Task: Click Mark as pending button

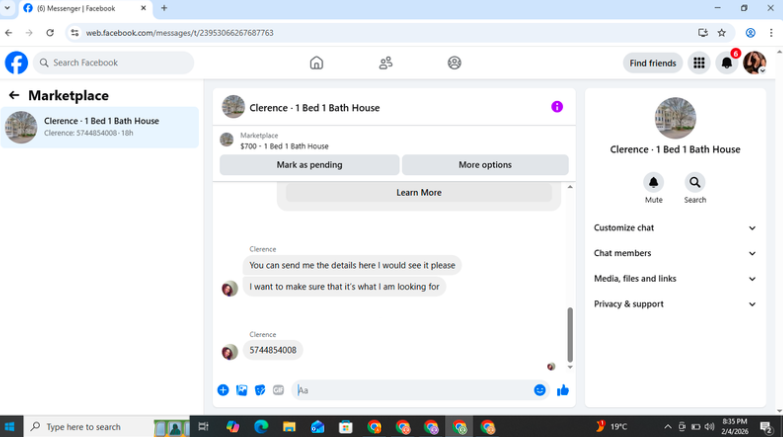Action: click(309, 165)
